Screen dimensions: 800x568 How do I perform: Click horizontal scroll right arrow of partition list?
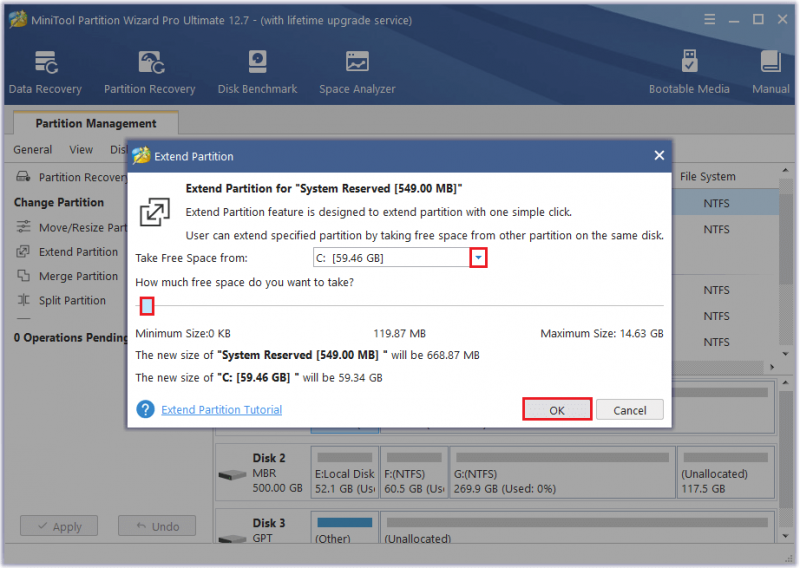[x=772, y=367]
